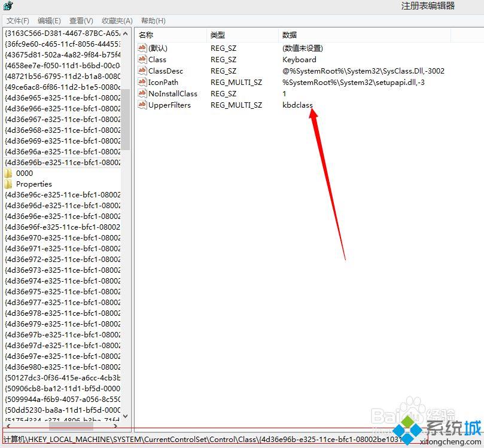Click the @%SystemRoot%\System32\SysClass.Dll,-3002 data
The height and width of the screenshot is (448, 484).
[363, 71]
